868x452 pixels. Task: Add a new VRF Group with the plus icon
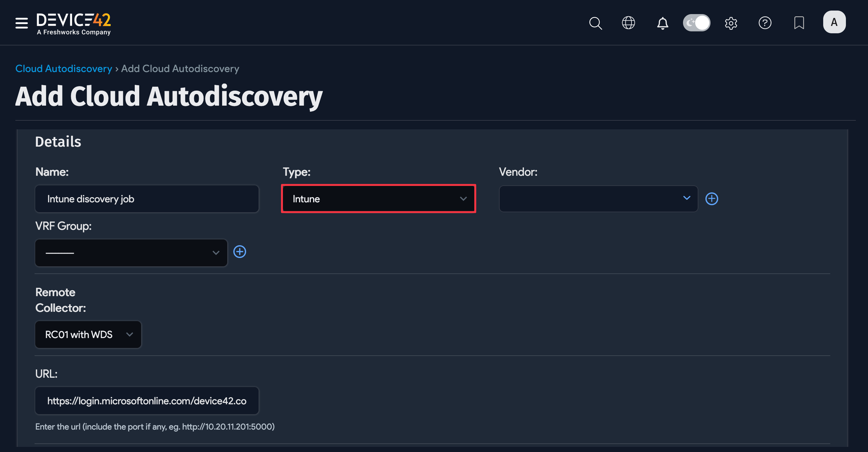(x=240, y=251)
